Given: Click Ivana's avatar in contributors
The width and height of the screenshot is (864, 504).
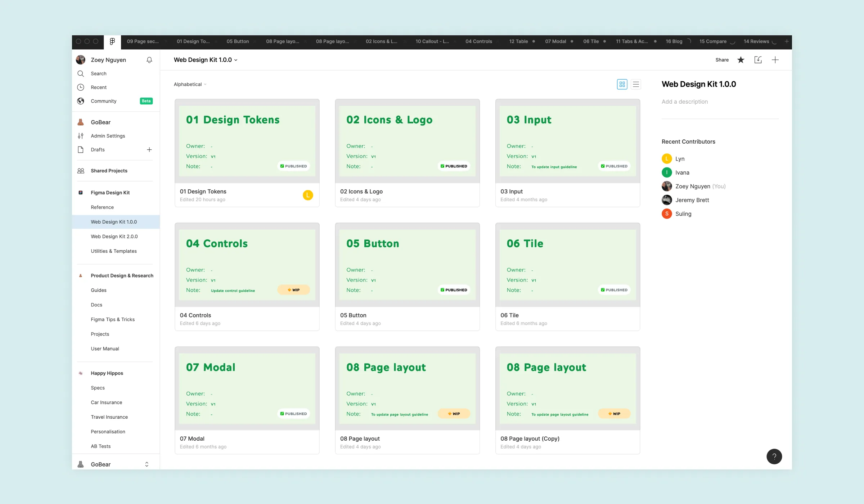Looking at the screenshot, I should click(667, 172).
